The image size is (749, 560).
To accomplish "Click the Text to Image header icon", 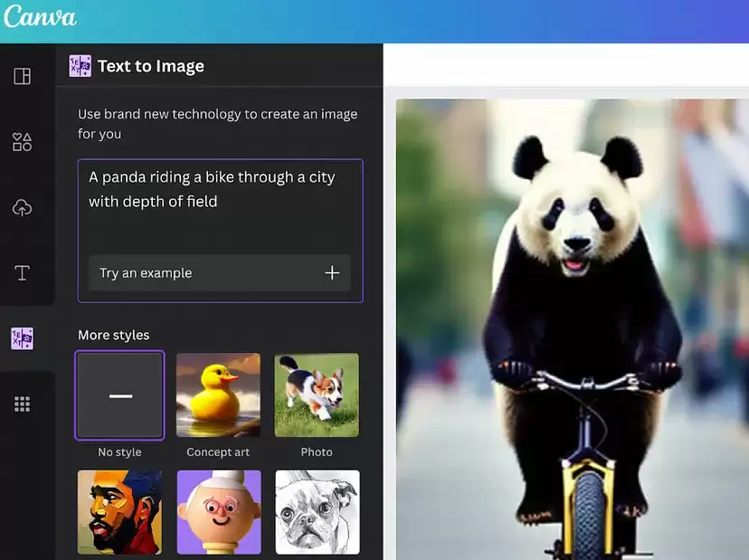I will [x=80, y=66].
